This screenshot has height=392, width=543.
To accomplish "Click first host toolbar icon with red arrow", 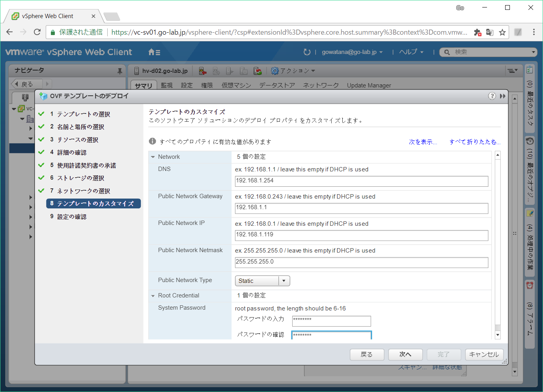I will point(203,71).
